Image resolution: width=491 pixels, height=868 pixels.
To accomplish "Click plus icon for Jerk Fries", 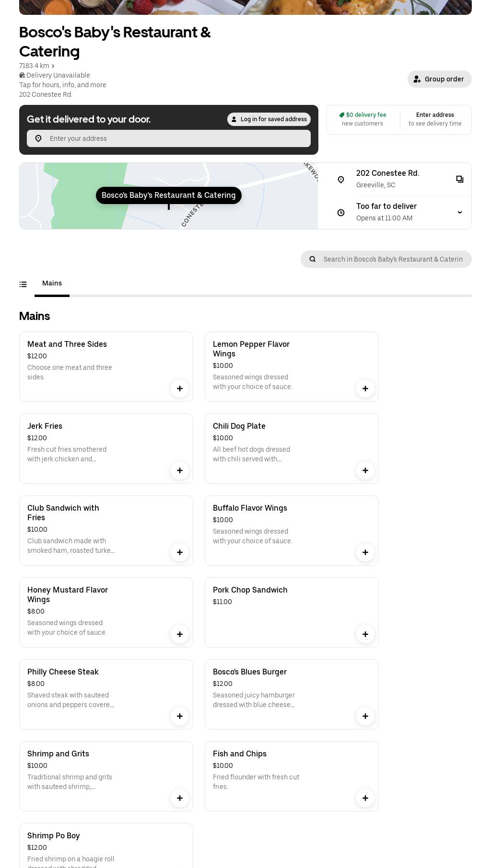I will click(x=179, y=470).
